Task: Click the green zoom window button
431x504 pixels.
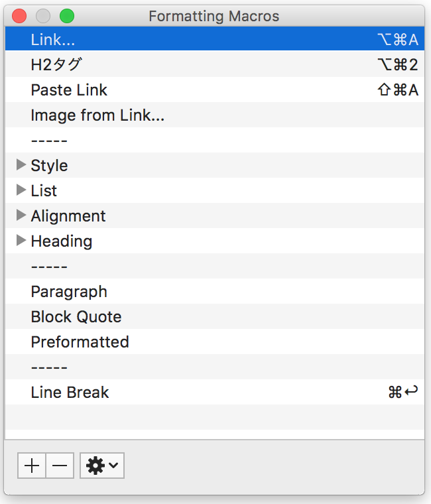Action: tap(67, 16)
